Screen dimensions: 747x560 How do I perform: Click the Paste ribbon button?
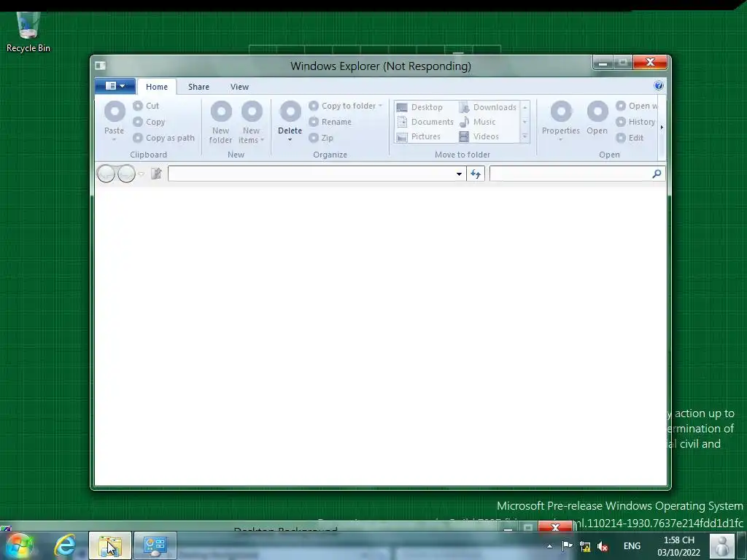[115, 121]
